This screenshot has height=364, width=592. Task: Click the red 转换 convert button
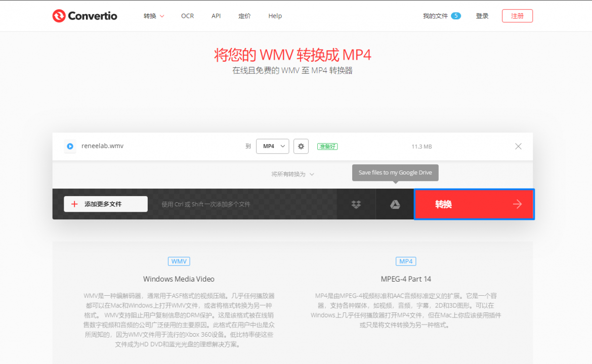pyautogui.click(x=474, y=204)
